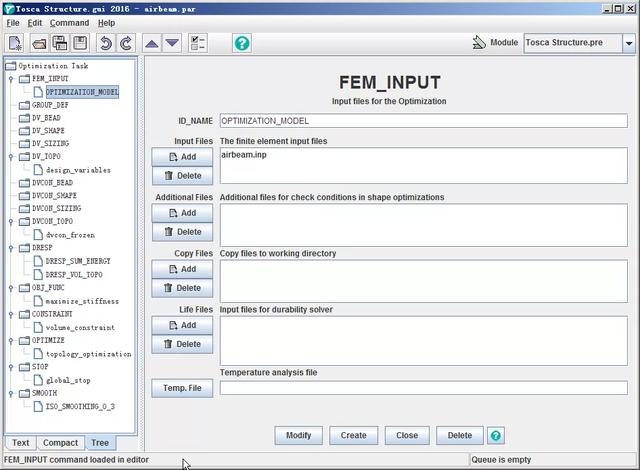Image resolution: width=640 pixels, height=470 pixels.
Task: Click the Redo arrow icon
Action: [126, 43]
